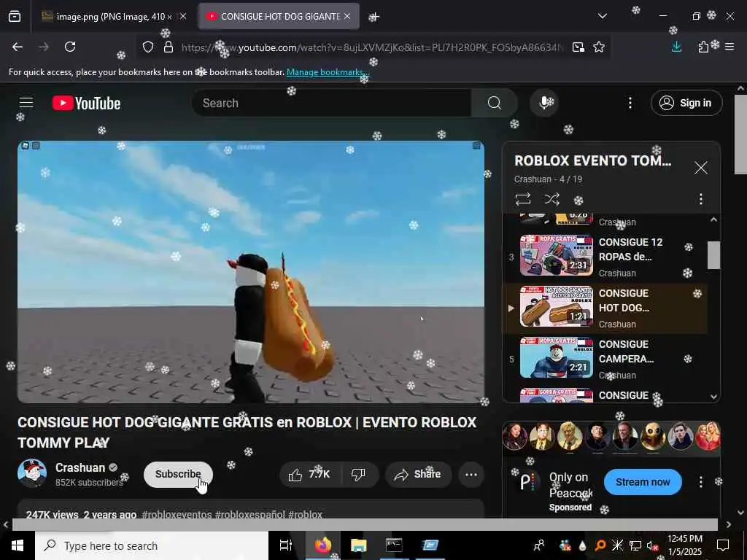The width and height of the screenshot is (747, 560).
Task: Open tracking protection shield icon
Action: [x=148, y=47]
